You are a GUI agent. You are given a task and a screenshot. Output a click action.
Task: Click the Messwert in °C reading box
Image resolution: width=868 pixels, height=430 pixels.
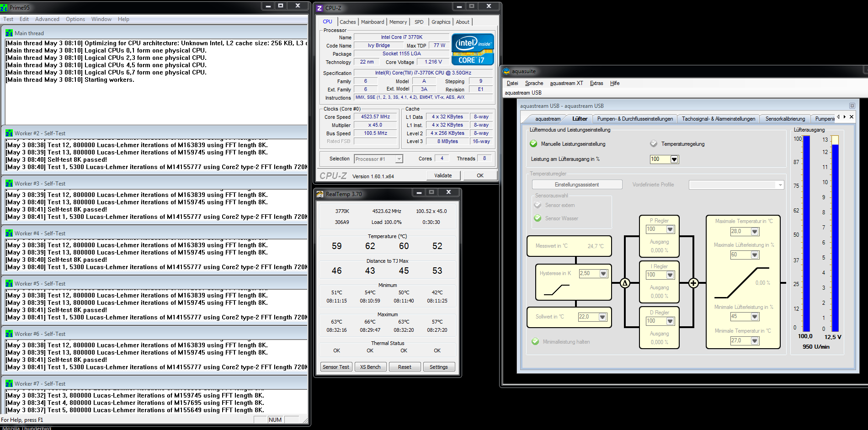[569, 246]
